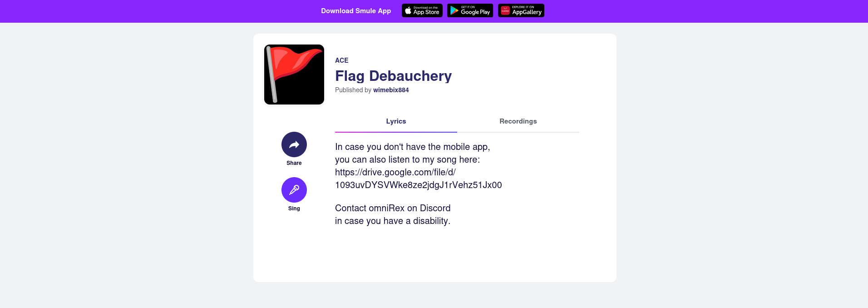
Task: Click the drive.google.com URL in lyrics
Action: point(395,172)
